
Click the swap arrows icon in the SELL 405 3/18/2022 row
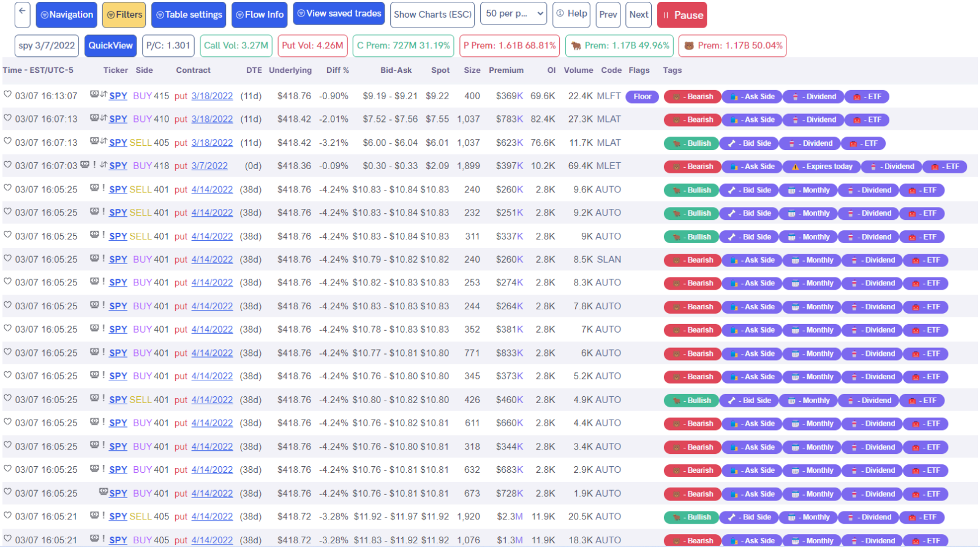104,141
